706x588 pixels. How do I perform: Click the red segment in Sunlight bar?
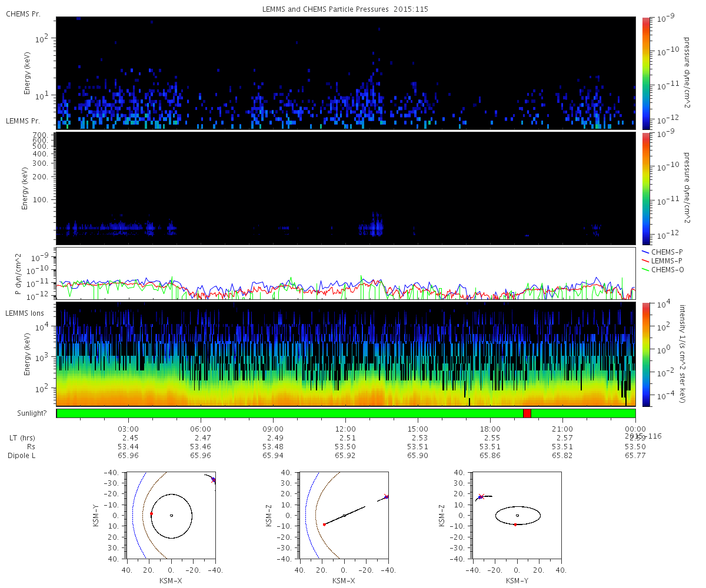click(x=527, y=413)
